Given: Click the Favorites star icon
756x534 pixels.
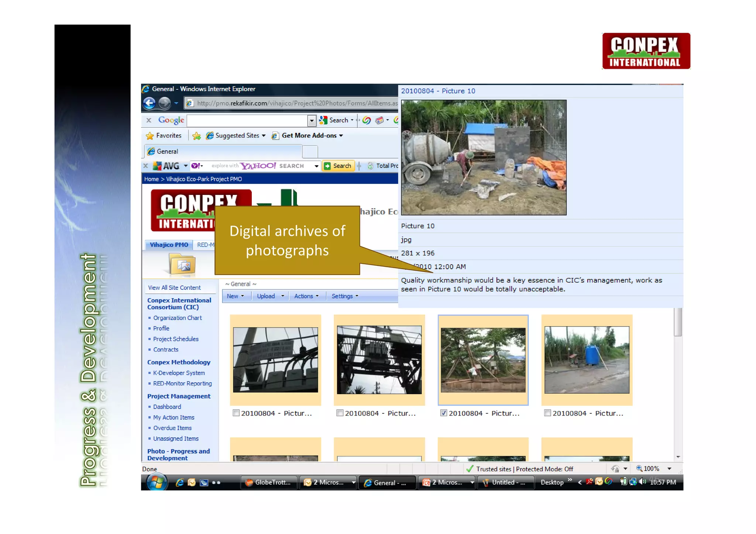Looking at the screenshot, I should [150, 136].
